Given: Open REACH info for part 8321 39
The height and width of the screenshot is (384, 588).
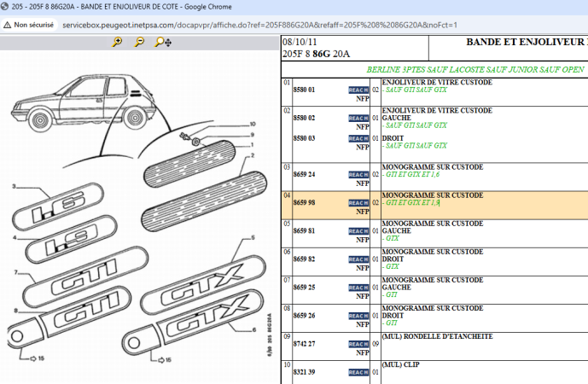Looking at the screenshot, I should click(358, 372).
